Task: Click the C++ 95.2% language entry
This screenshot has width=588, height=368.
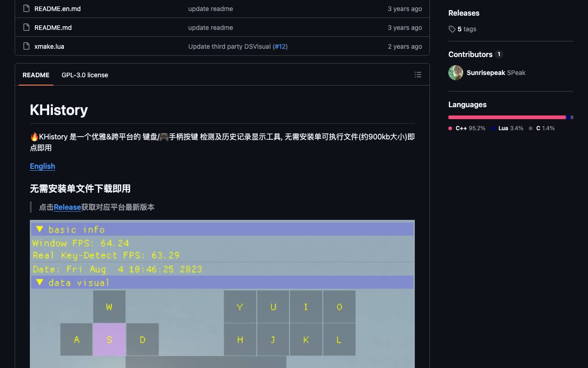Action: 467,128
